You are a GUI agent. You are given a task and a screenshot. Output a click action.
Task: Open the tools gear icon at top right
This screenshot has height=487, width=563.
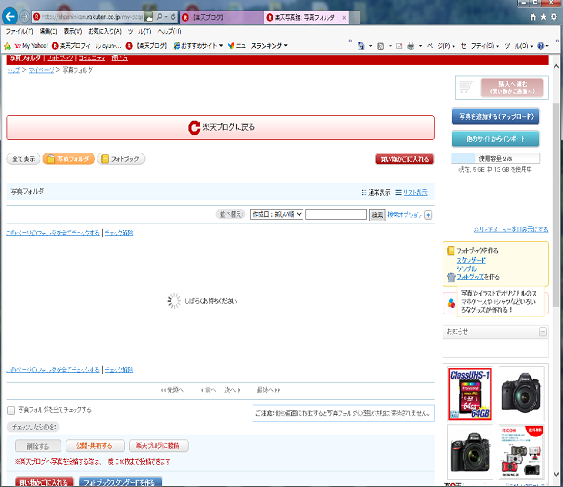pos(554,17)
